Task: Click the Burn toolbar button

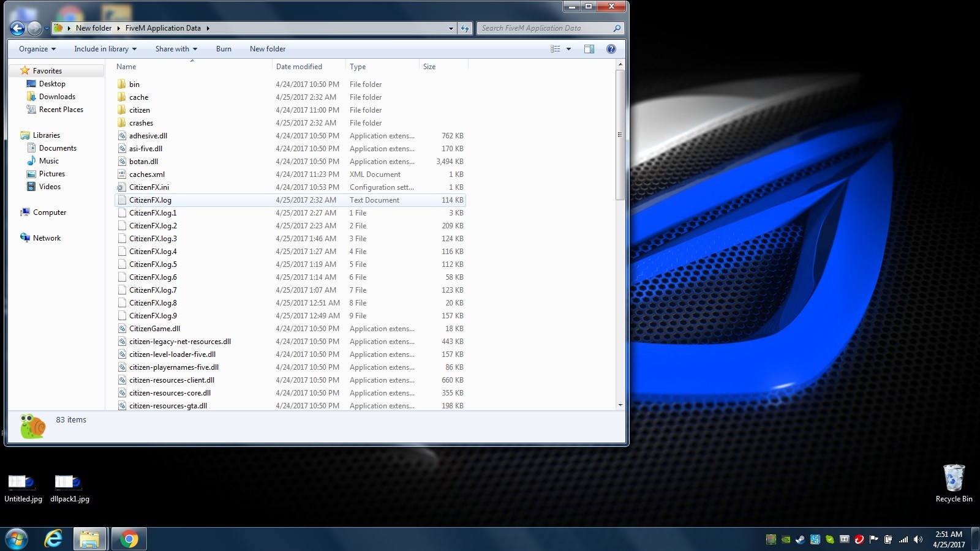Action: click(224, 49)
